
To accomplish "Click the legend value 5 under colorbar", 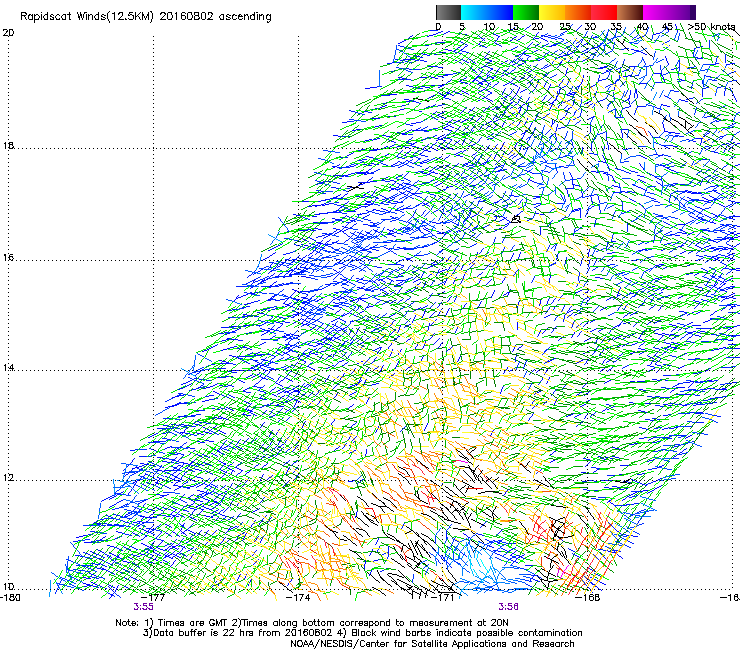I will pos(462,27).
